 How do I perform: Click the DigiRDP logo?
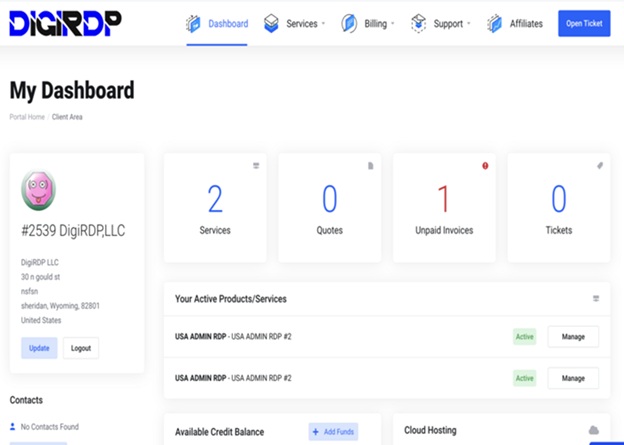point(65,23)
